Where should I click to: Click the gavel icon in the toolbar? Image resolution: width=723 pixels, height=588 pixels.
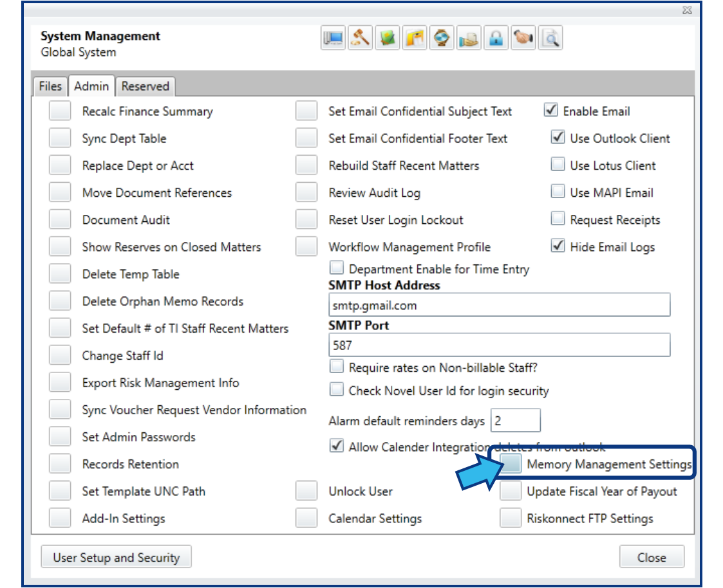361,39
